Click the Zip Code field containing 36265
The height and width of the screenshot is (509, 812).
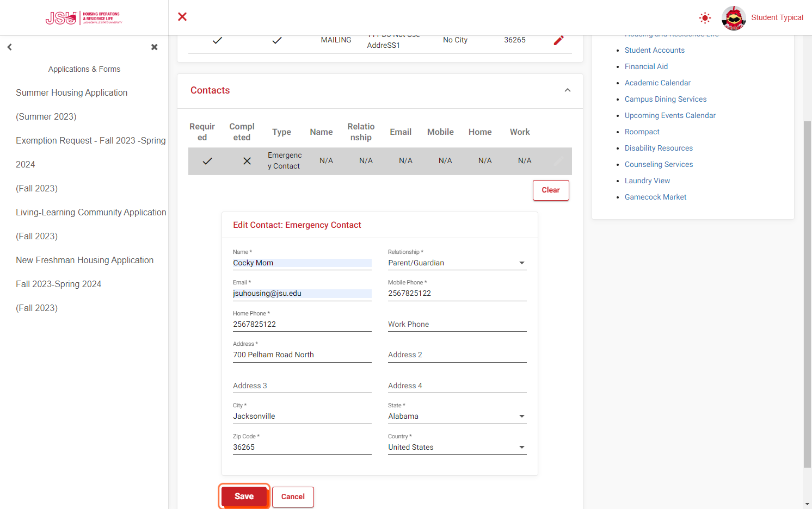pos(302,448)
